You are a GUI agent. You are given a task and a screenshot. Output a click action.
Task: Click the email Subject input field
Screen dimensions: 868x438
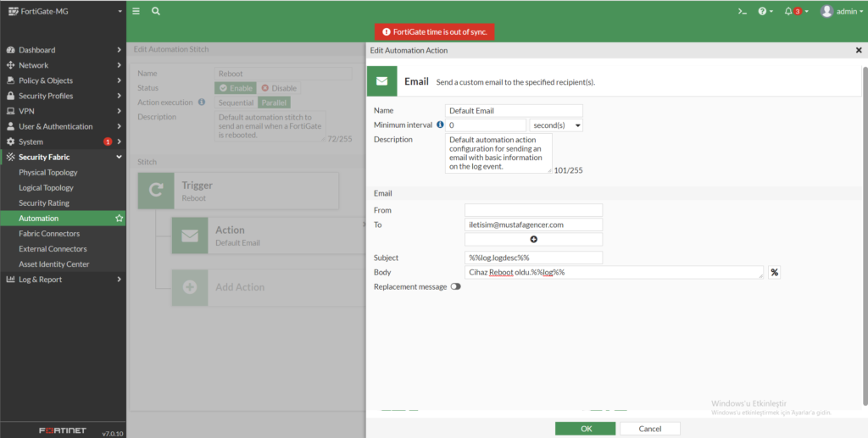click(x=533, y=258)
